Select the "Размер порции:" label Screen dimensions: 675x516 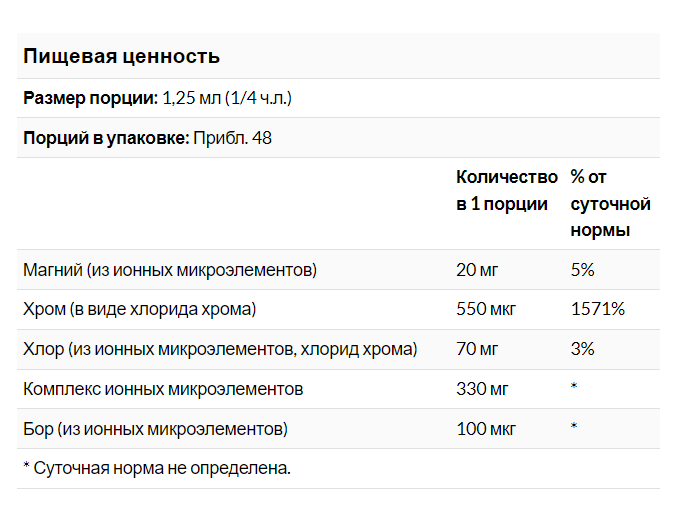tap(88, 98)
